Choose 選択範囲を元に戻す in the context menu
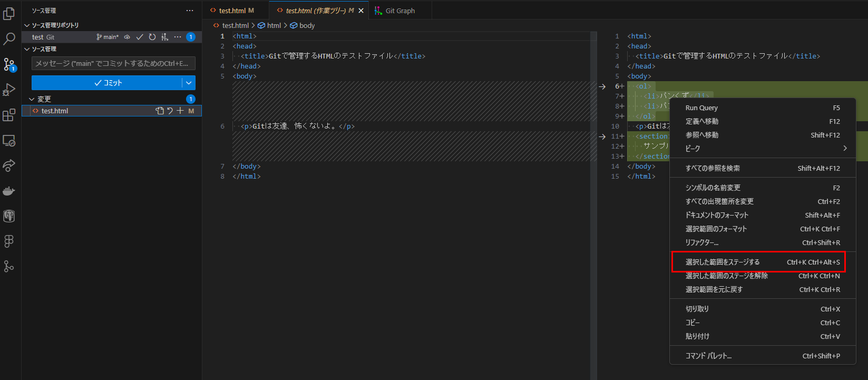The width and height of the screenshot is (868, 380). (763, 289)
